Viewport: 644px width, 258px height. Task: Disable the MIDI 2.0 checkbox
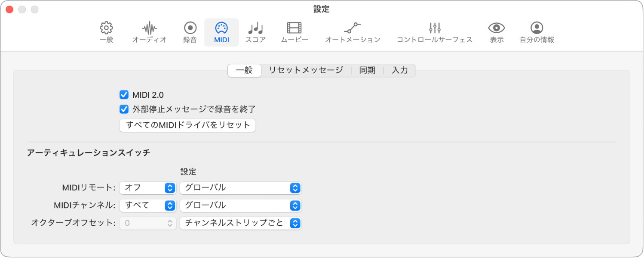pos(124,95)
